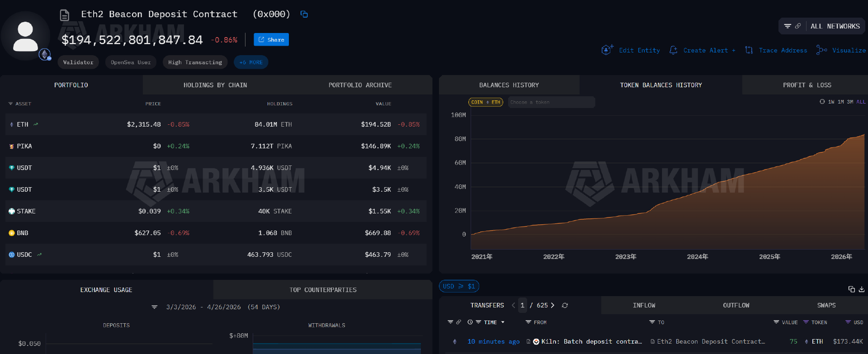
Task: Expand the +6 MORE tags
Action: [x=251, y=62]
